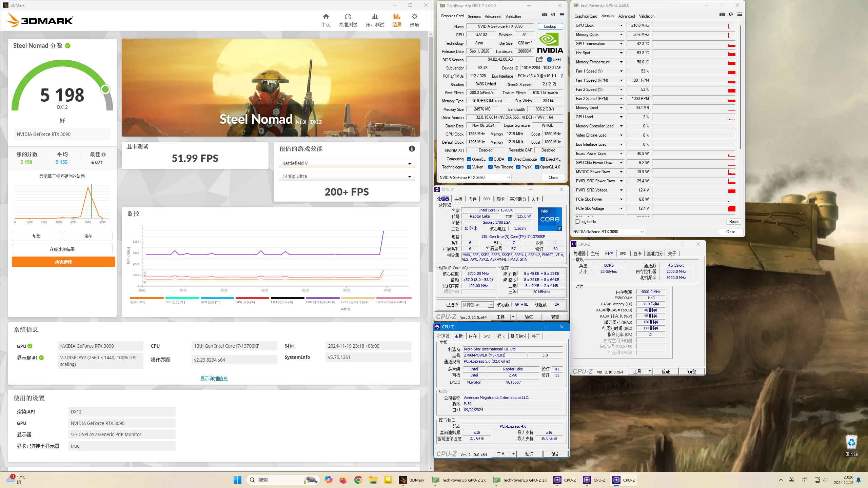
Task: Click BIOS export share icon in GPU-Z
Action: (539, 59)
